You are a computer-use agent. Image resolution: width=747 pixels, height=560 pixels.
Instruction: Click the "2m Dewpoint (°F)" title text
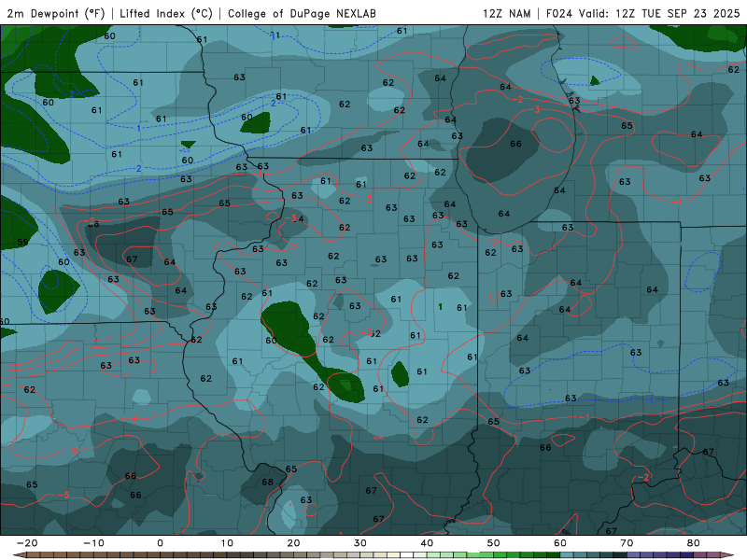(x=56, y=13)
